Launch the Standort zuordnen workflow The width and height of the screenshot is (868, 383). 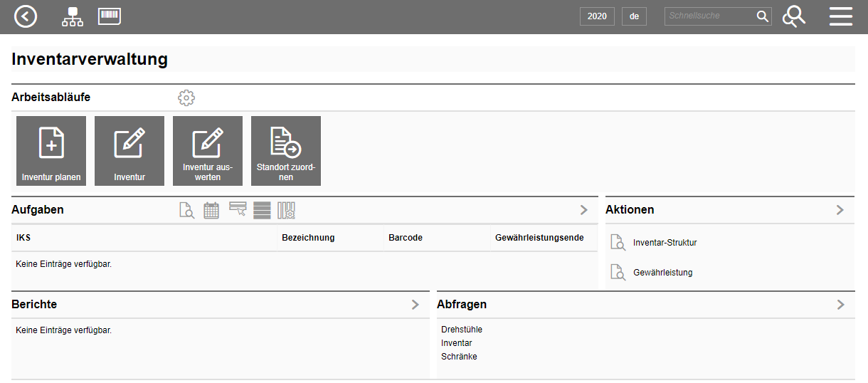point(286,151)
